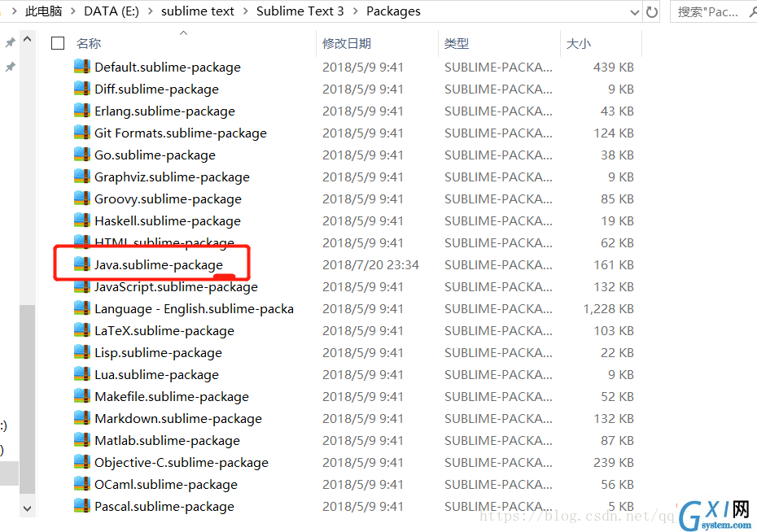Click the JavaScript.sublime-package file icon
This screenshot has height=532, width=757.
click(x=82, y=286)
